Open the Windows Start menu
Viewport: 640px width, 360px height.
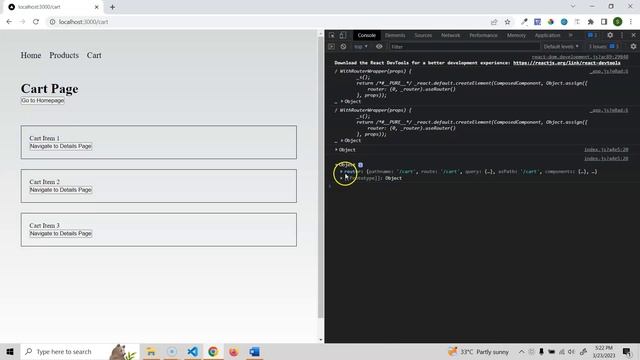(10, 351)
